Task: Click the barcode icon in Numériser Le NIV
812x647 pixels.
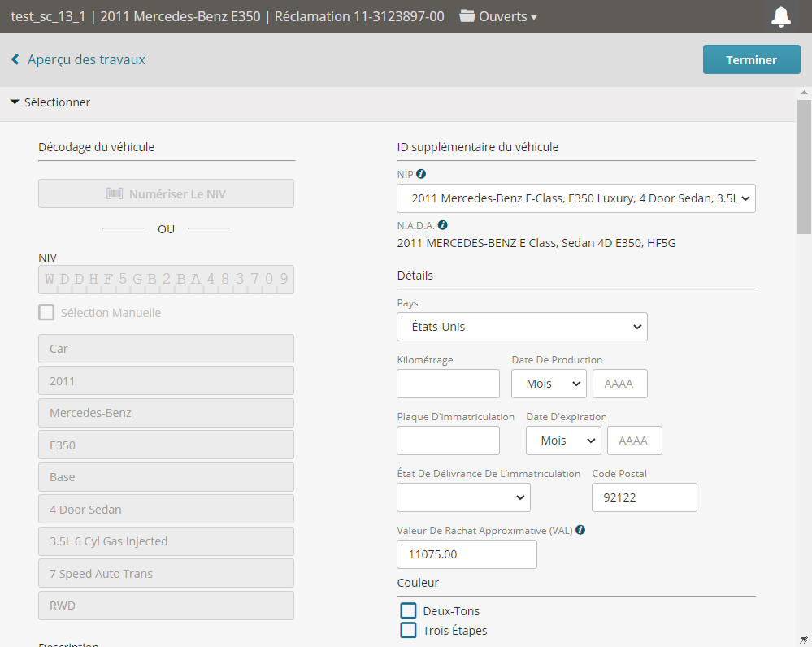Action: (x=115, y=193)
